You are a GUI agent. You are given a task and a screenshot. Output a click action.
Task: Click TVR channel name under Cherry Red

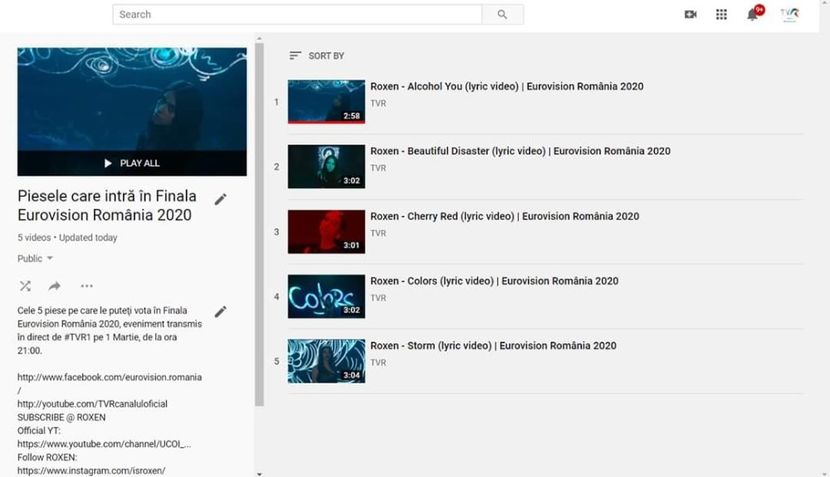(378, 233)
